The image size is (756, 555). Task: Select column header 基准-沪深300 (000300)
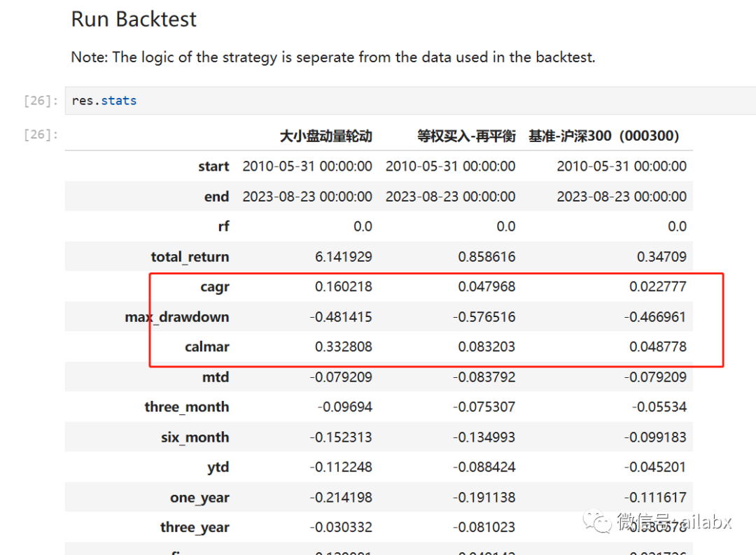point(603,136)
